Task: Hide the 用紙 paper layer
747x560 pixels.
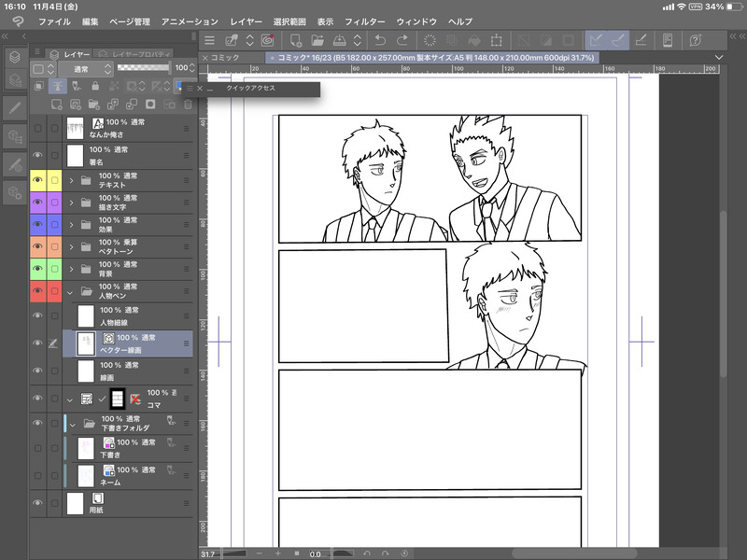Action: (x=37, y=503)
